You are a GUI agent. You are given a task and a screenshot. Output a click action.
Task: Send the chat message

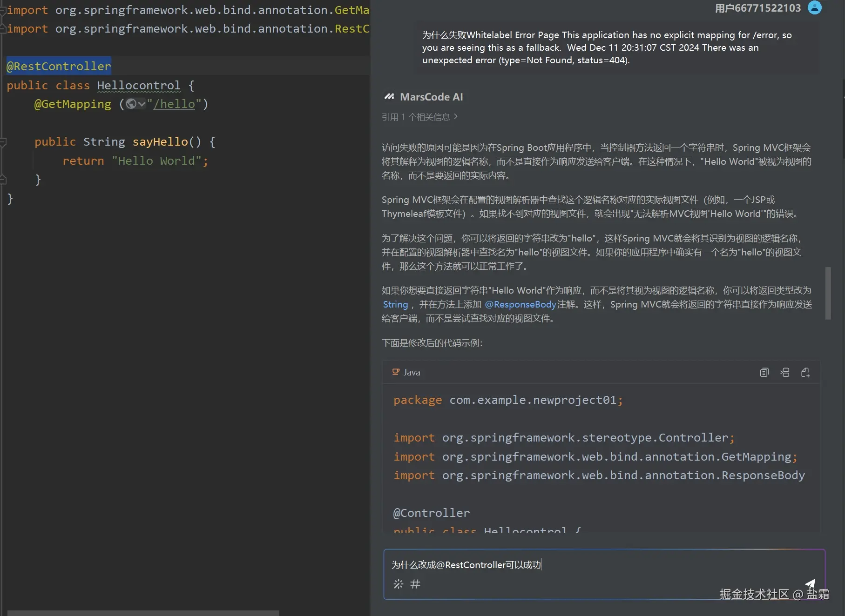[x=810, y=583]
